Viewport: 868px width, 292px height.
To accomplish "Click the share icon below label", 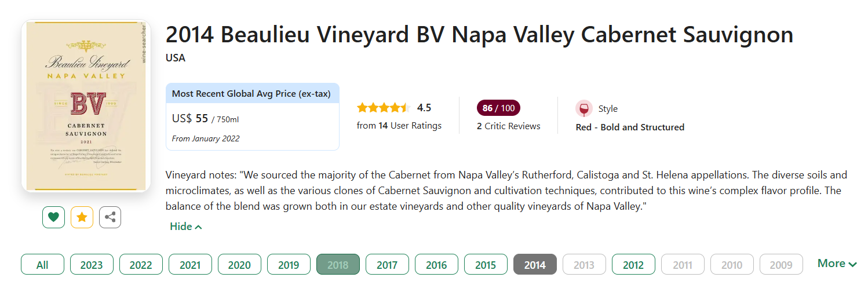I will [110, 217].
